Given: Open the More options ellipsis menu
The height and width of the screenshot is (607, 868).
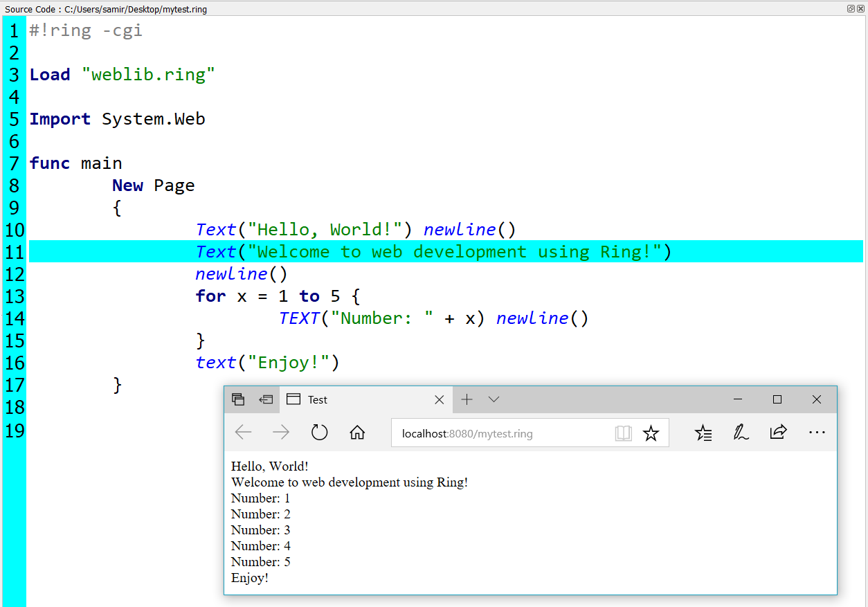Looking at the screenshot, I should 817,432.
